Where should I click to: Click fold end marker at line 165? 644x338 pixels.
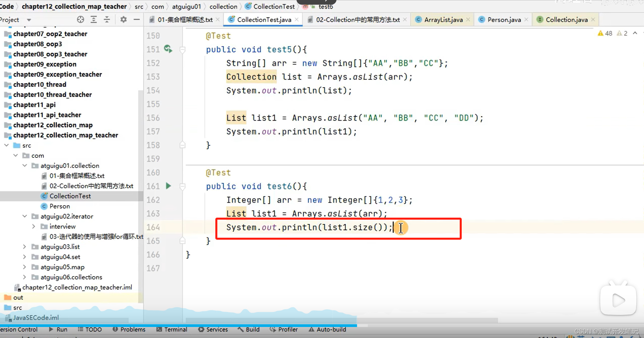coord(183,241)
